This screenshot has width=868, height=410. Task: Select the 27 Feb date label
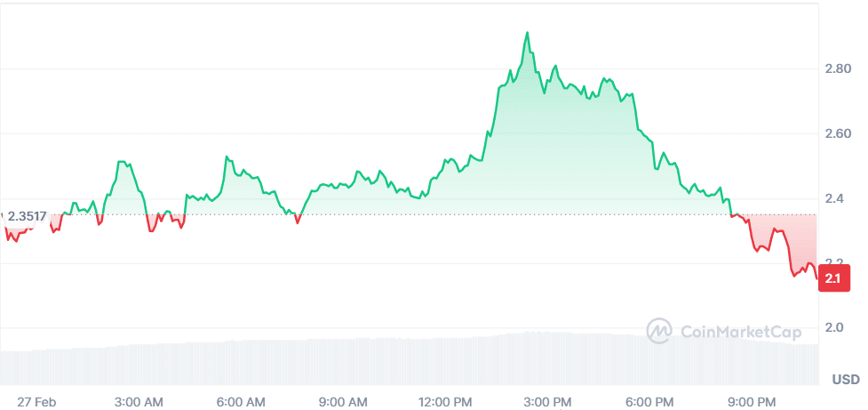[37, 402]
